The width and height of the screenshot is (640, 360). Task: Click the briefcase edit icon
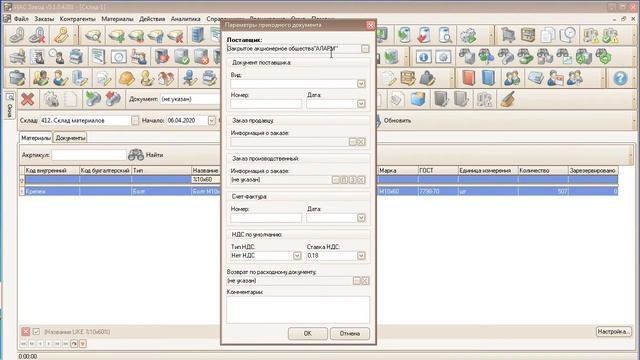tap(17, 78)
